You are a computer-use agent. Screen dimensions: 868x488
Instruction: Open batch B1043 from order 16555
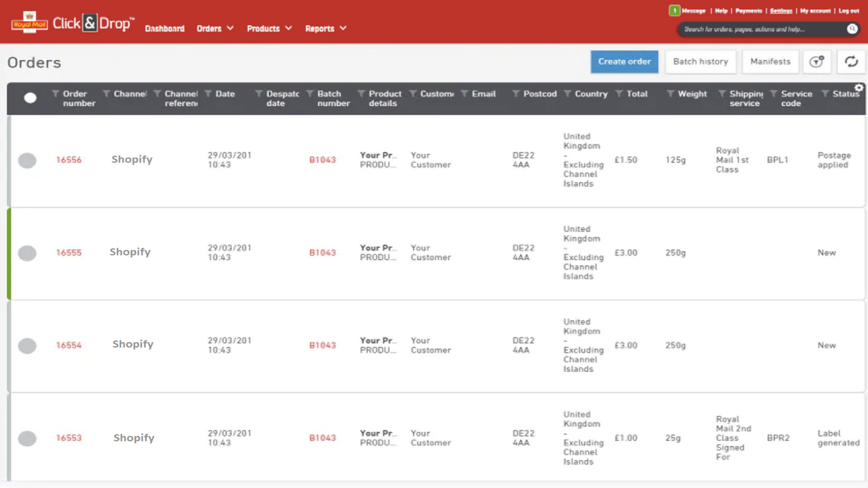(x=322, y=252)
